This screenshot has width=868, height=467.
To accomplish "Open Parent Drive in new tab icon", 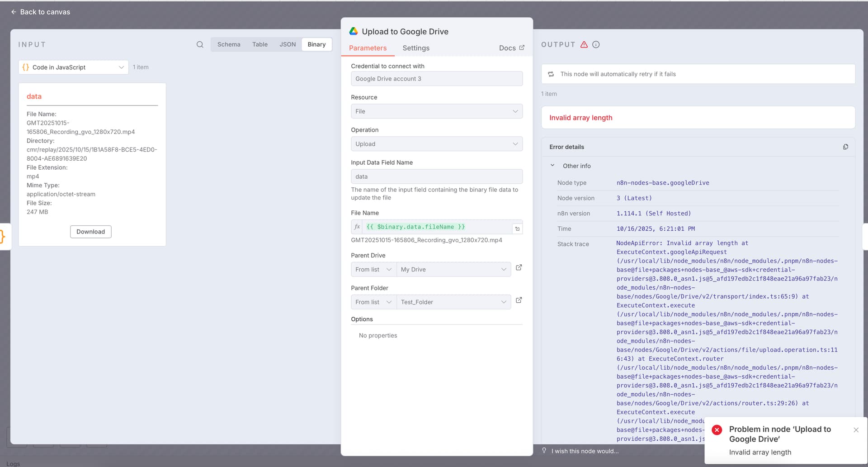I will pos(519,268).
